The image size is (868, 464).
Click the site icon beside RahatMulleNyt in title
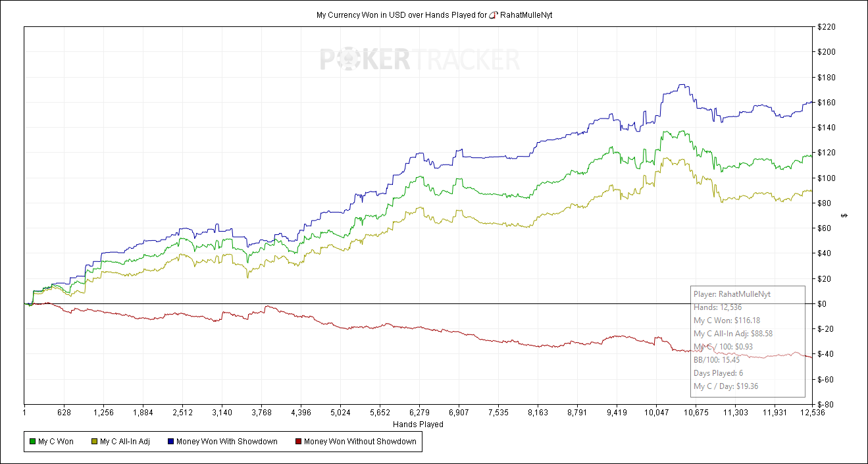[492, 14]
